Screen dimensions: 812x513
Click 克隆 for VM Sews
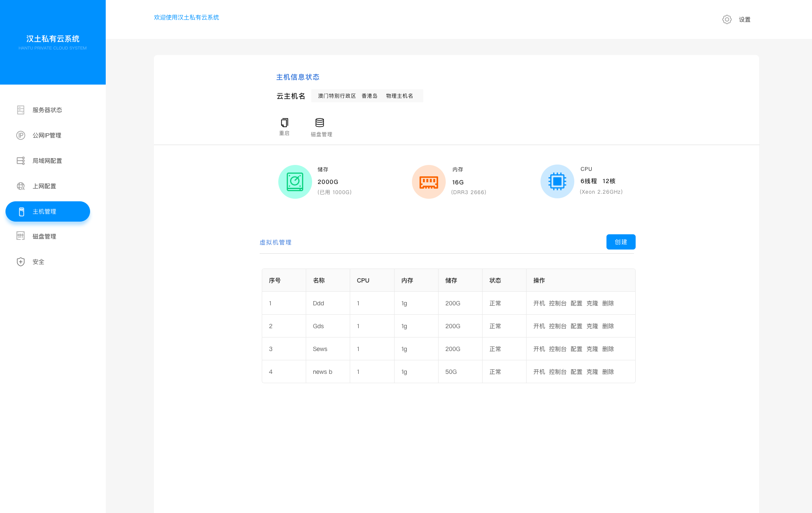click(x=592, y=349)
